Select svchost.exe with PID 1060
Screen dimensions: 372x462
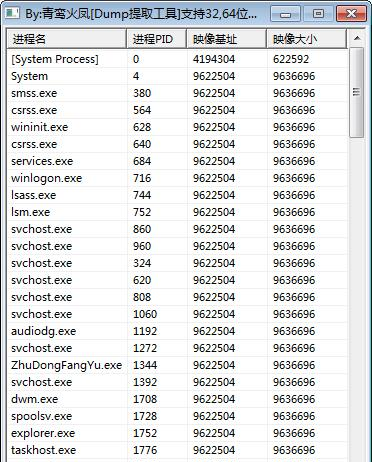[177, 314]
